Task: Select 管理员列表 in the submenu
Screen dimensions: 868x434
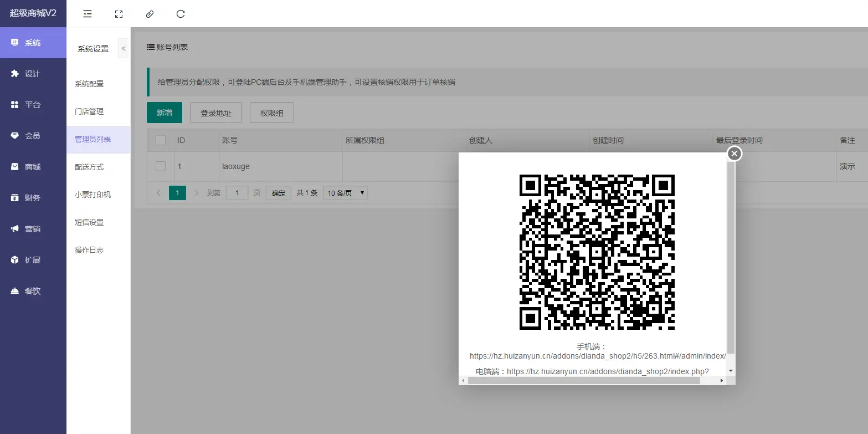Action: pyautogui.click(x=99, y=139)
